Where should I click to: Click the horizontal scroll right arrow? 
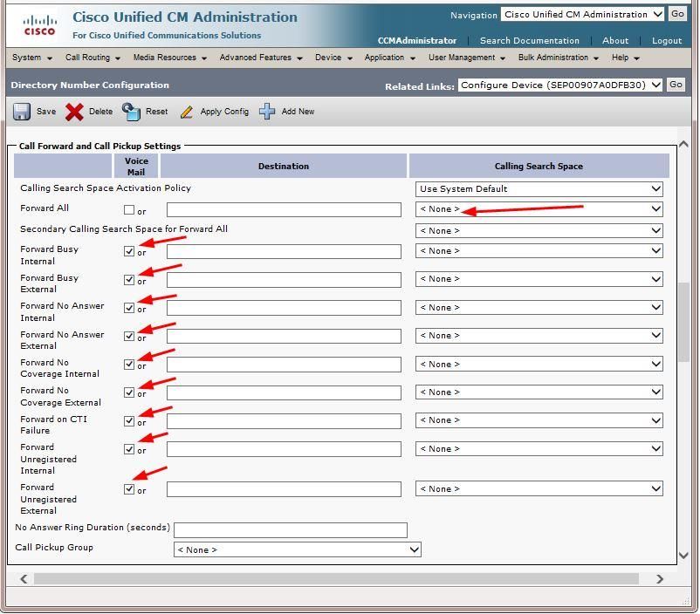(659, 579)
